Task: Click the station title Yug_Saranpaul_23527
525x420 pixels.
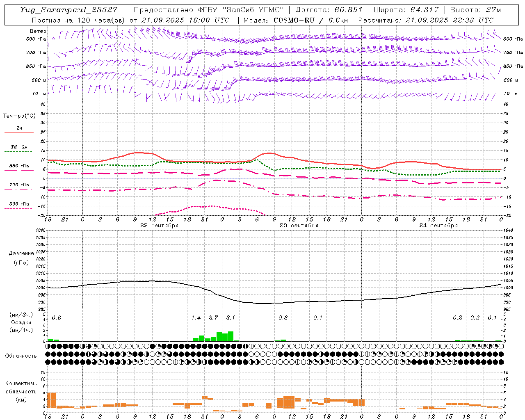Action: tap(69, 10)
